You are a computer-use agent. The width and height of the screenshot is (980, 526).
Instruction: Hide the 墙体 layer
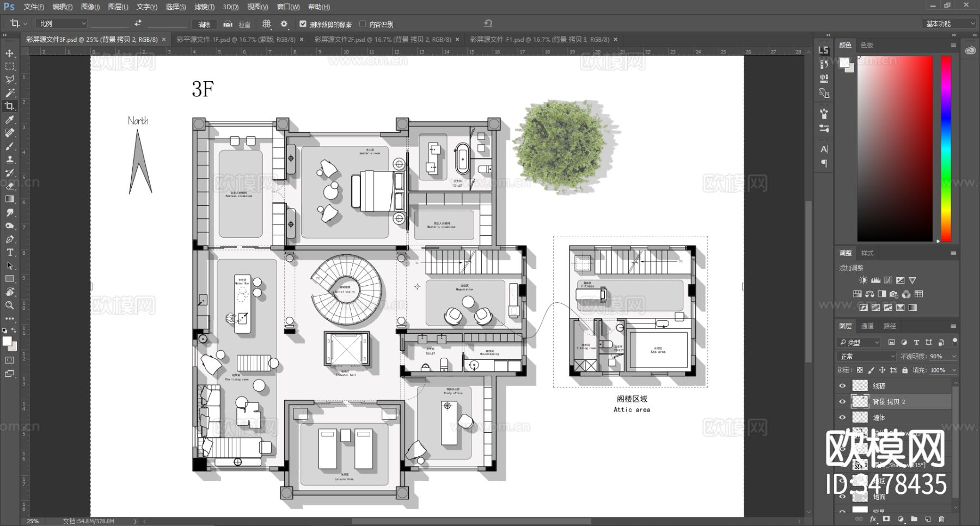842,418
